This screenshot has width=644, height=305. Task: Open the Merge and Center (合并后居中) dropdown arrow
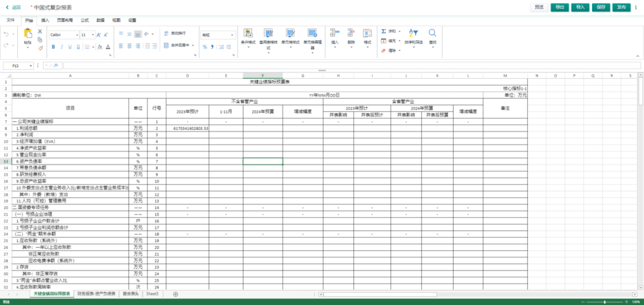[x=192, y=45]
